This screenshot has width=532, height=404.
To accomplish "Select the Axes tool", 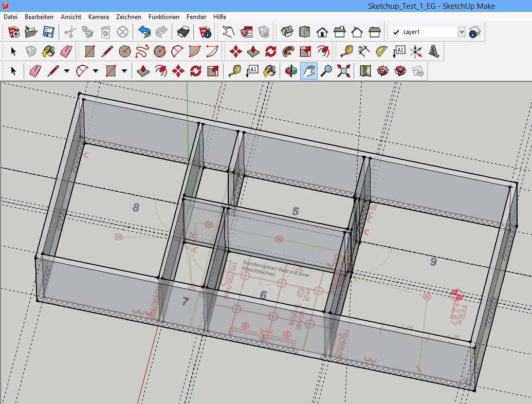I will tap(416, 51).
